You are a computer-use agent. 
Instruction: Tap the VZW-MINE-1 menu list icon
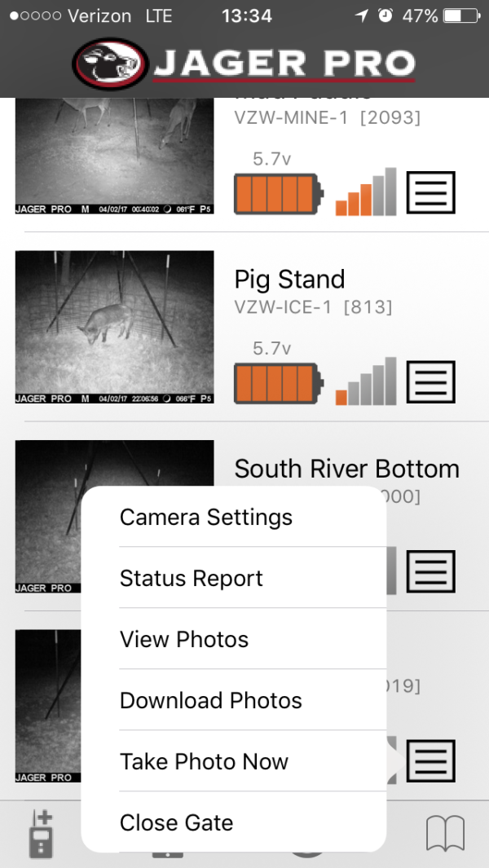(x=430, y=193)
